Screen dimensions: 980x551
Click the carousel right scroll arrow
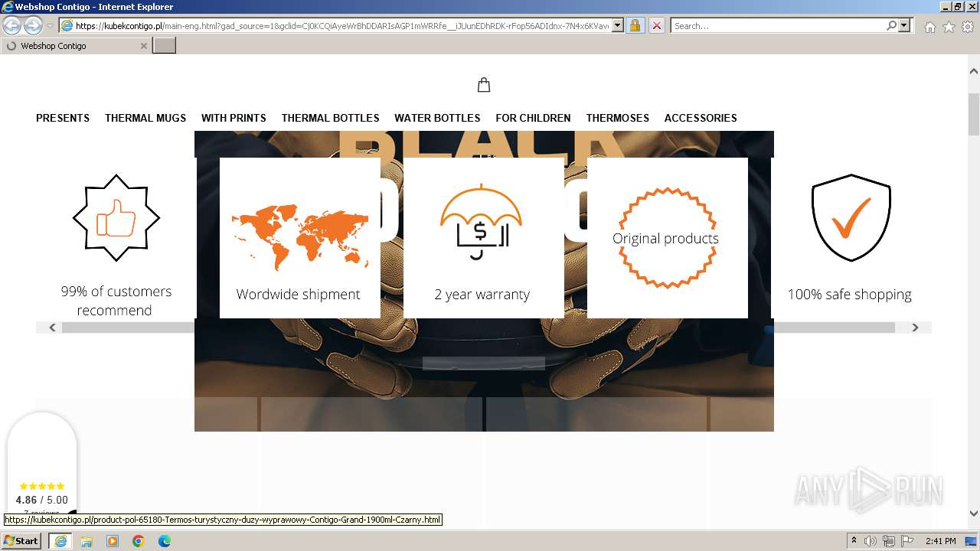click(915, 328)
